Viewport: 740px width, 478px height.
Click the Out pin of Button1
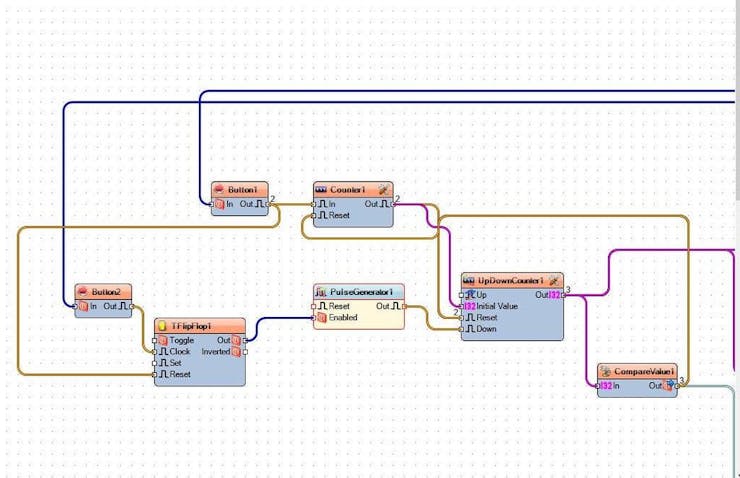pos(268,204)
